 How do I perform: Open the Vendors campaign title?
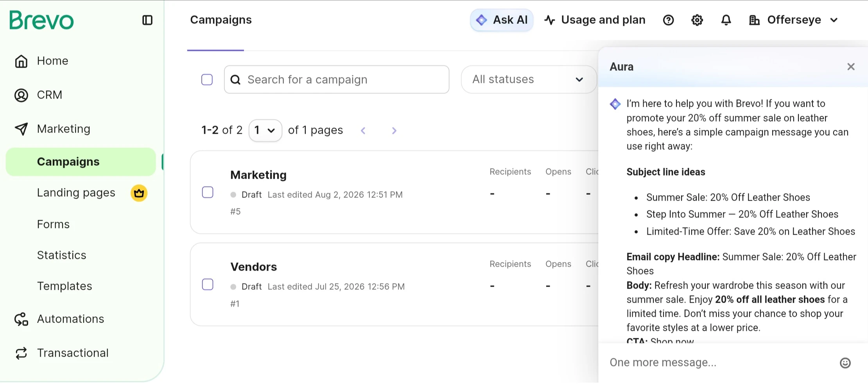(x=254, y=267)
